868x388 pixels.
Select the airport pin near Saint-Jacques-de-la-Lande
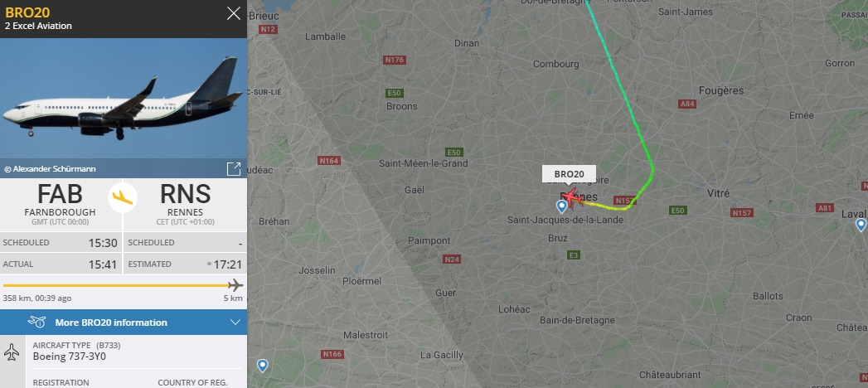pyautogui.click(x=562, y=206)
